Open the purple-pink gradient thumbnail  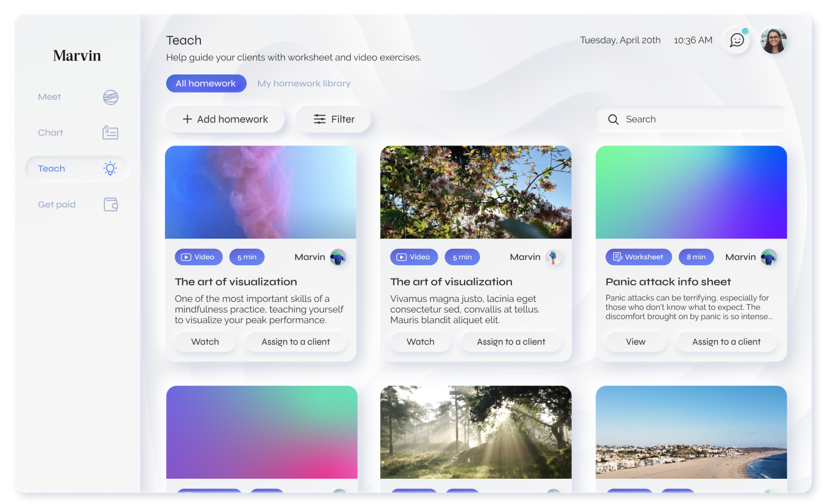coord(261,432)
